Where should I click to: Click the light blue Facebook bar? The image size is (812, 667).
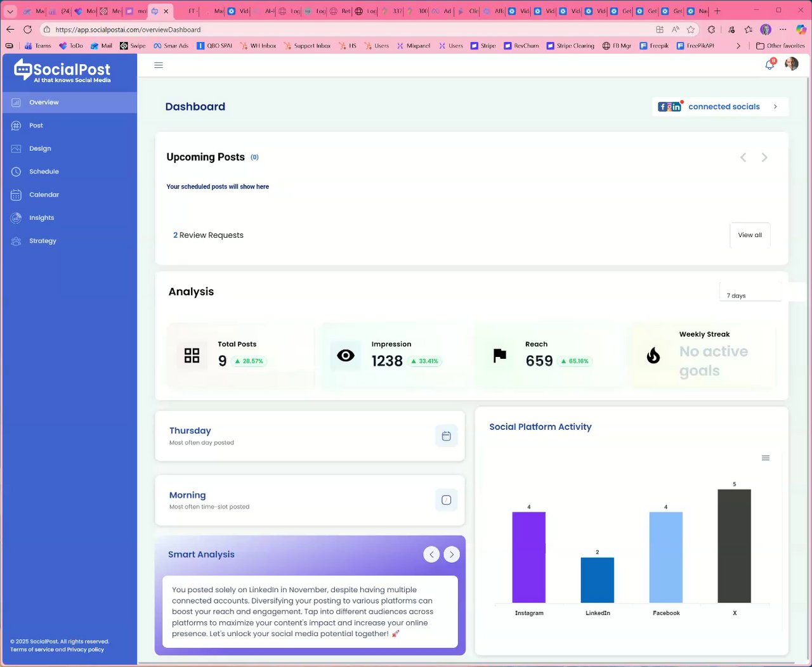[x=666, y=557]
